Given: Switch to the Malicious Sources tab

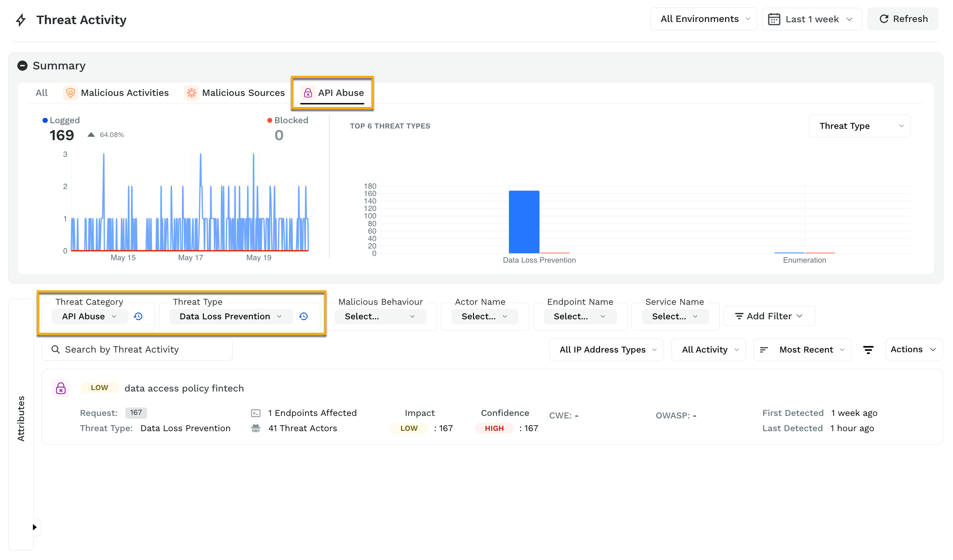Looking at the screenshot, I should pos(234,93).
